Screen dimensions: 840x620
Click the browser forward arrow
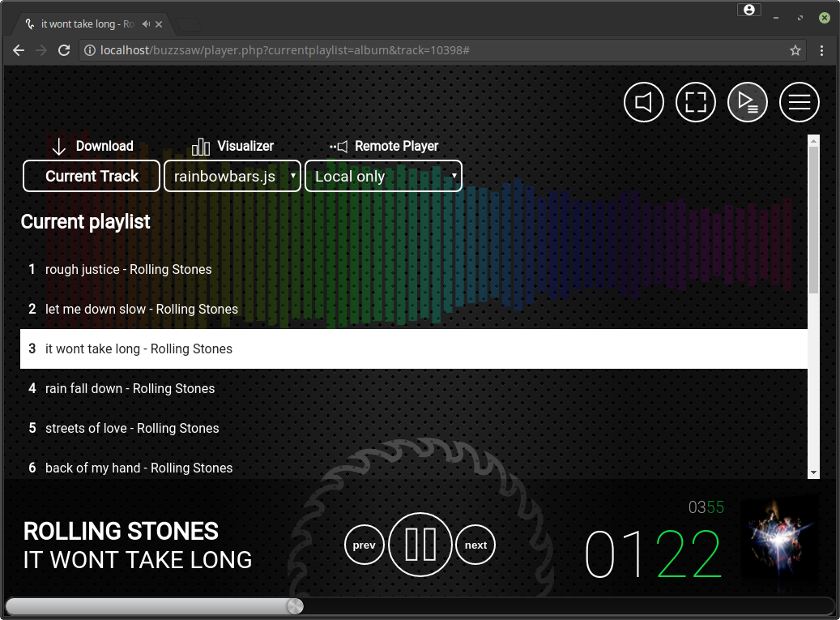click(41, 50)
